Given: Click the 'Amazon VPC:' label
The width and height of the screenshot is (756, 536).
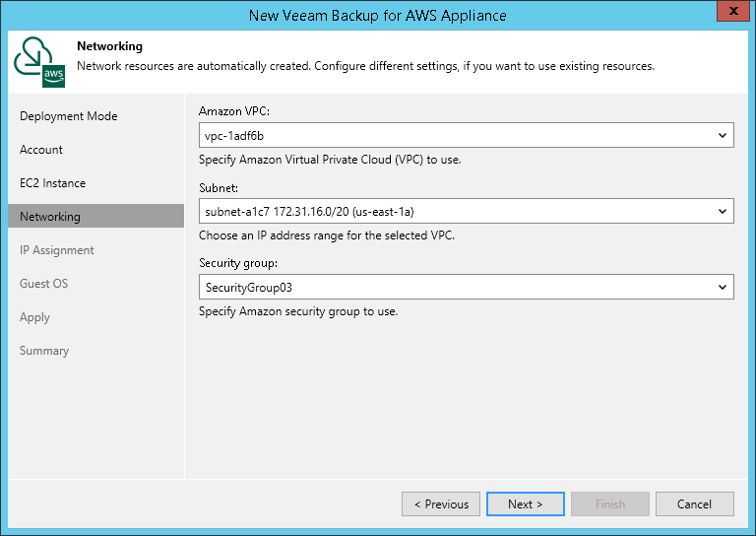Looking at the screenshot, I should [234, 111].
